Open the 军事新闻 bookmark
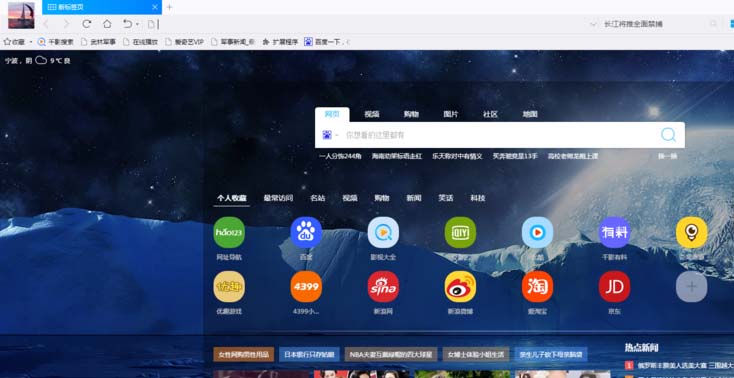Image resolution: width=734 pixels, height=378 pixels. pos(233,42)
